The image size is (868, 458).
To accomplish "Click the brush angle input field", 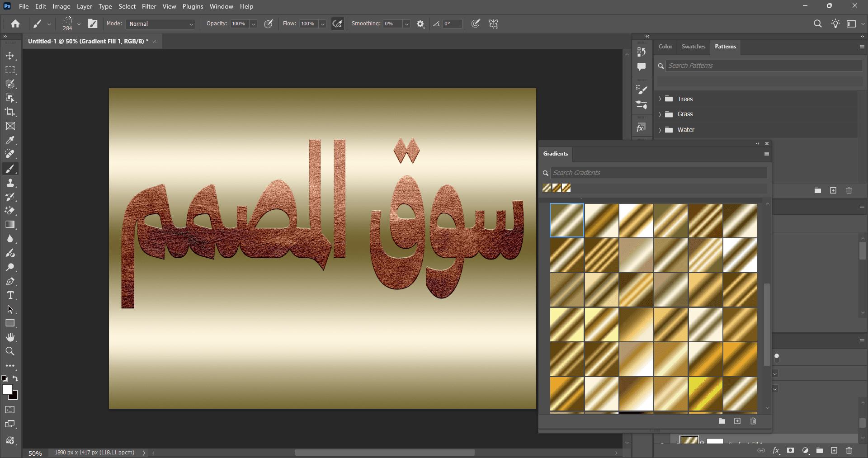I will click(x=452, y=24).
